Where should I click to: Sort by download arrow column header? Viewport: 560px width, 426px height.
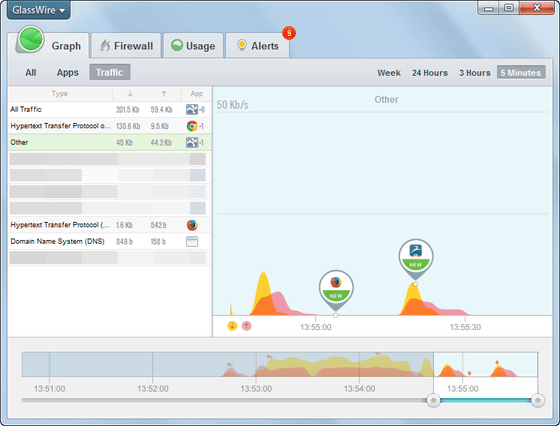pos(130,94)
